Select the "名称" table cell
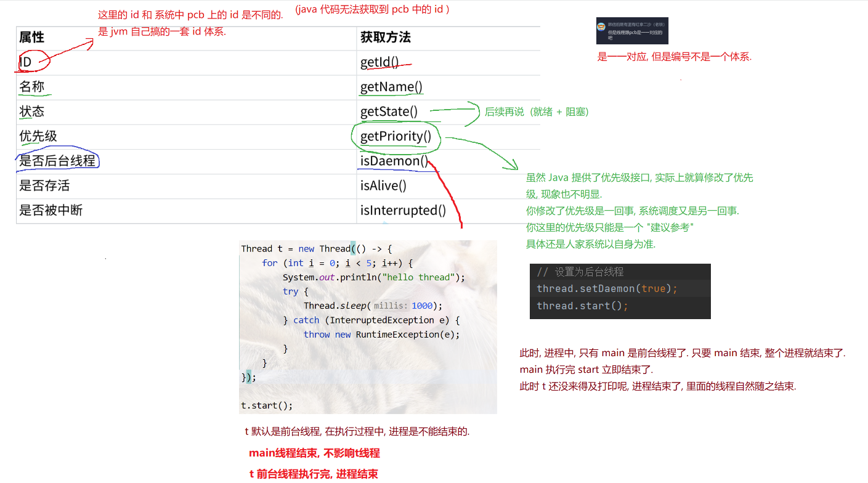Image resolution: width=868 pixels, height=483 pixels. pyautogui.click(x=32, y=87)
